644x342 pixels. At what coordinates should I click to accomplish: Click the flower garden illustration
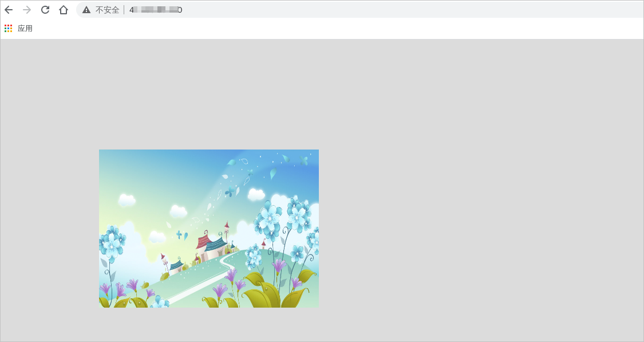pos(209,228)
